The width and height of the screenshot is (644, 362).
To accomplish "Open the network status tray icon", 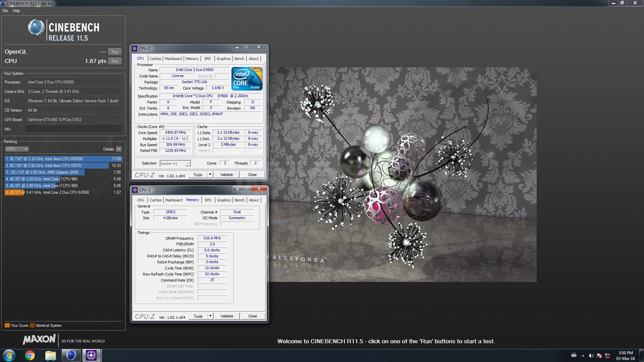I will (607, 356).
